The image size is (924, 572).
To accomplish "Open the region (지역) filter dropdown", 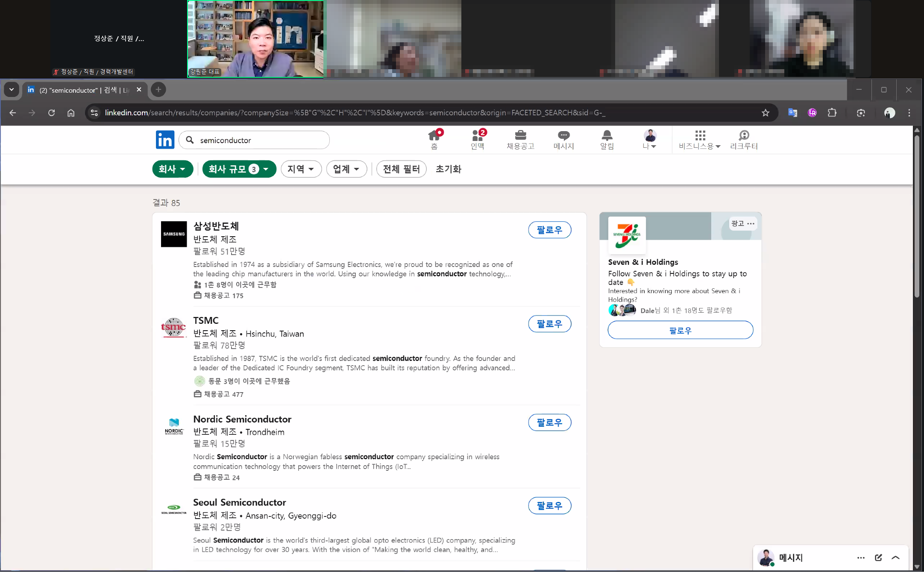I will (x=301, y=169).
